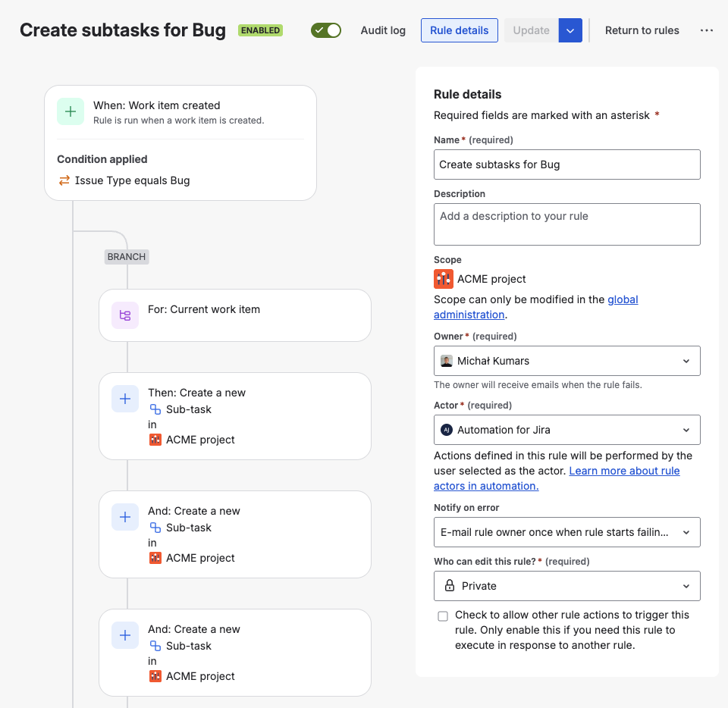The image size is (728, 708).
Task: Click the ACME project icon under Scope
Action: pyautogui.click(x=444, y=279)
